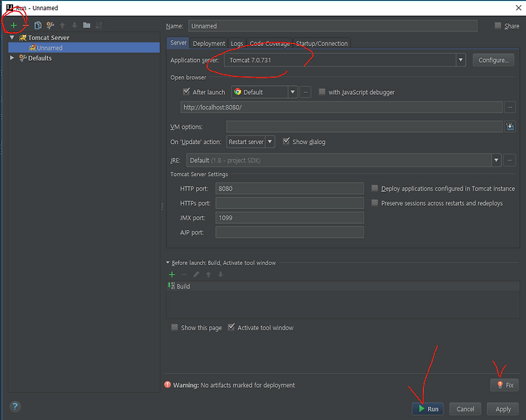Image resolution: width=526 pixels, height=420 pixels.
Task: Move configuration down in the list
Action: 75,25
